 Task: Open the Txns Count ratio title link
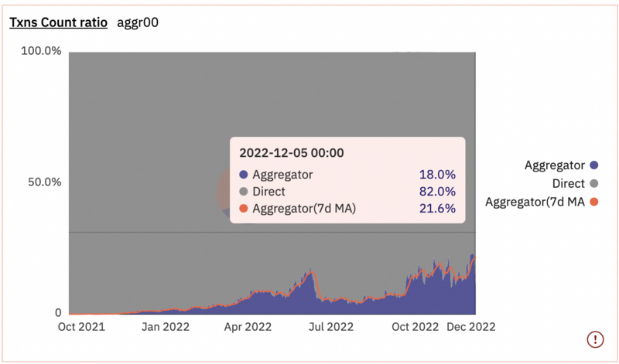click(58, 22)
